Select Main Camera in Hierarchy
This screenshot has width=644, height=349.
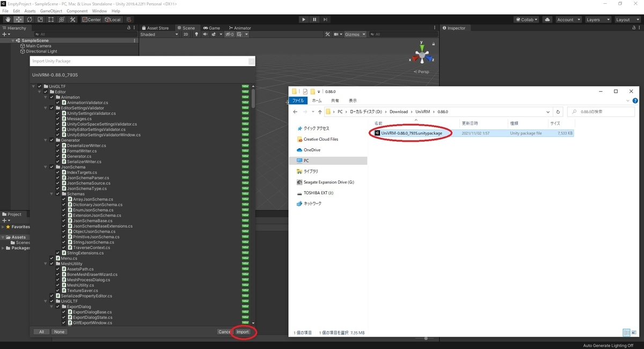coord(39,46)
